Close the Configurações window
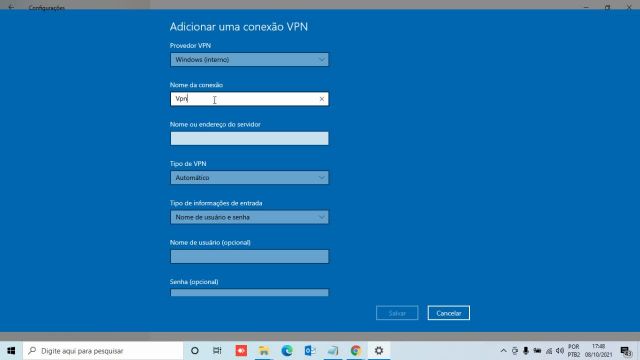 (629, 7)
